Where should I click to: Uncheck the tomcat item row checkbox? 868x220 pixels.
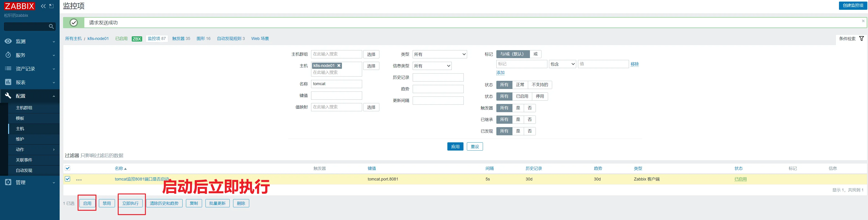point(68,179)
